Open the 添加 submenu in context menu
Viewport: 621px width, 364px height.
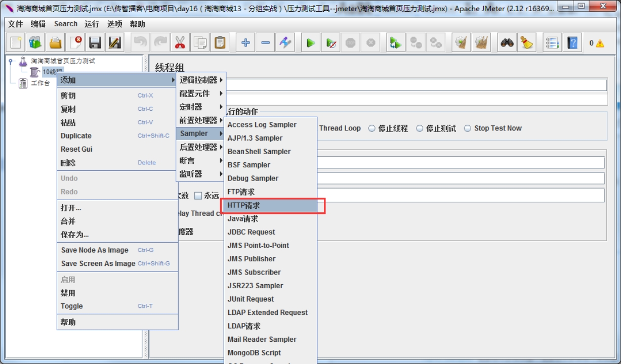pyautogui.click(x=117, y=80)
